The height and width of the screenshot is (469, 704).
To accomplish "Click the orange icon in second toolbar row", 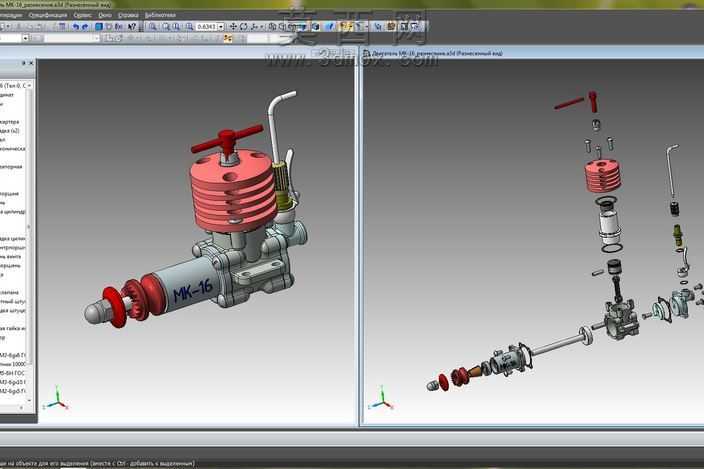I will (228, 39).
